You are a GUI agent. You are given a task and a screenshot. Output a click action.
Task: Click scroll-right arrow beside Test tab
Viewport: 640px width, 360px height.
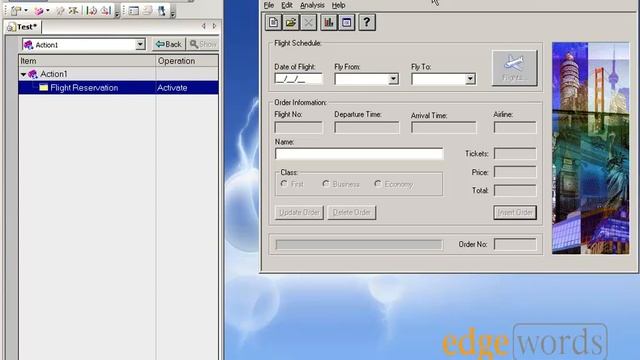point(214,26)
